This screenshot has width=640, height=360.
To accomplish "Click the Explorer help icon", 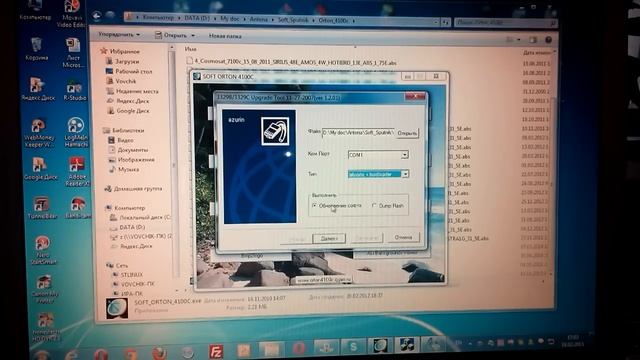I will [x=549, y=40].
